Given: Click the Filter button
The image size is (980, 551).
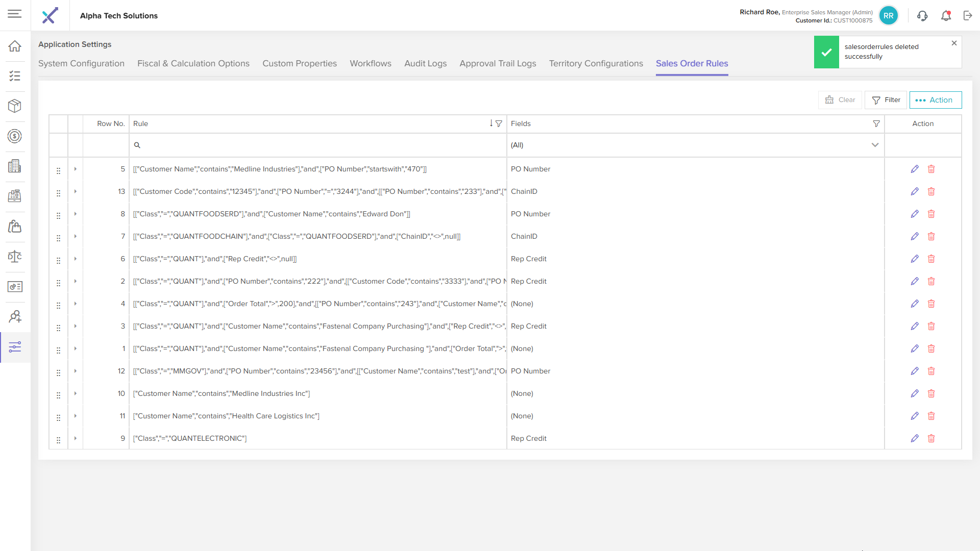Looking at the screenshot, I should pos(886,100).
